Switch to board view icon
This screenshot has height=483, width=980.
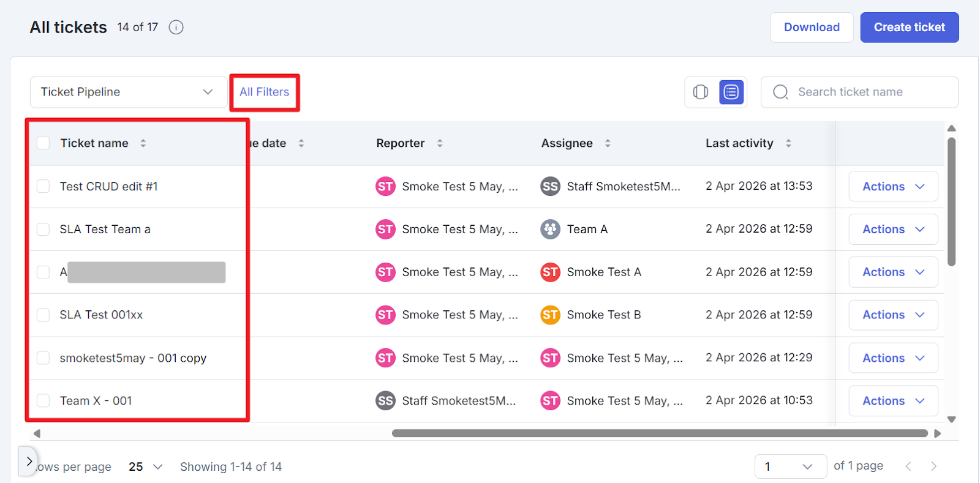(x=700, y=92)
